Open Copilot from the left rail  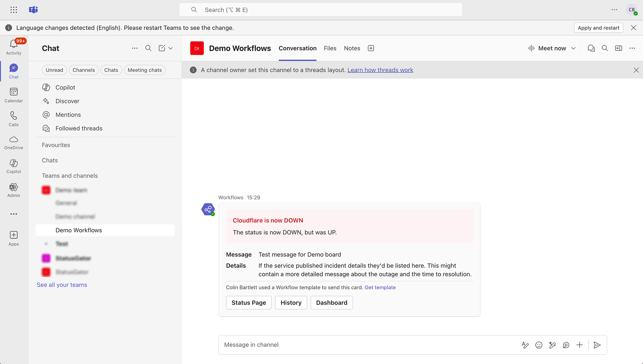14,166
